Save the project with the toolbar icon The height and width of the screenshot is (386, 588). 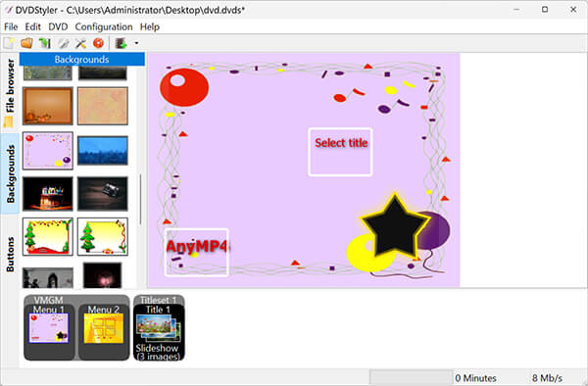(x=45, y=43)
